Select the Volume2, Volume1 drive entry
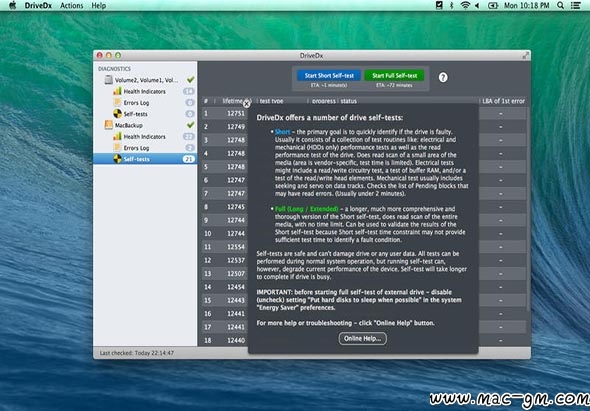The height and width of the screenshot is (411, 590). pyautogui.click(x=146, y=80)
